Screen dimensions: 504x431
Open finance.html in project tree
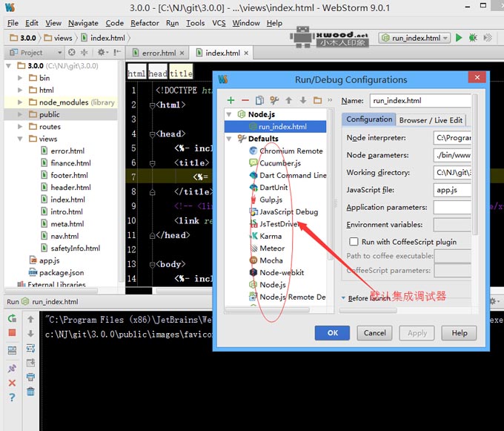[70, 163]
